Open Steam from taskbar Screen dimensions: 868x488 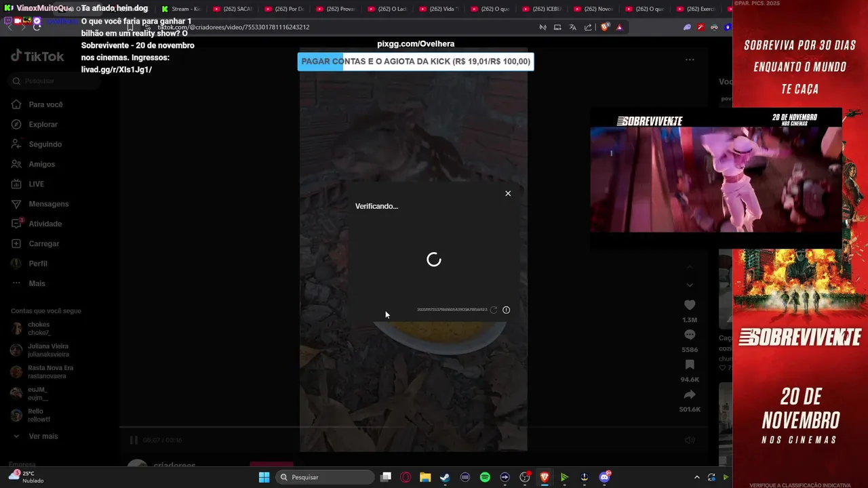(x=445, y=477)
